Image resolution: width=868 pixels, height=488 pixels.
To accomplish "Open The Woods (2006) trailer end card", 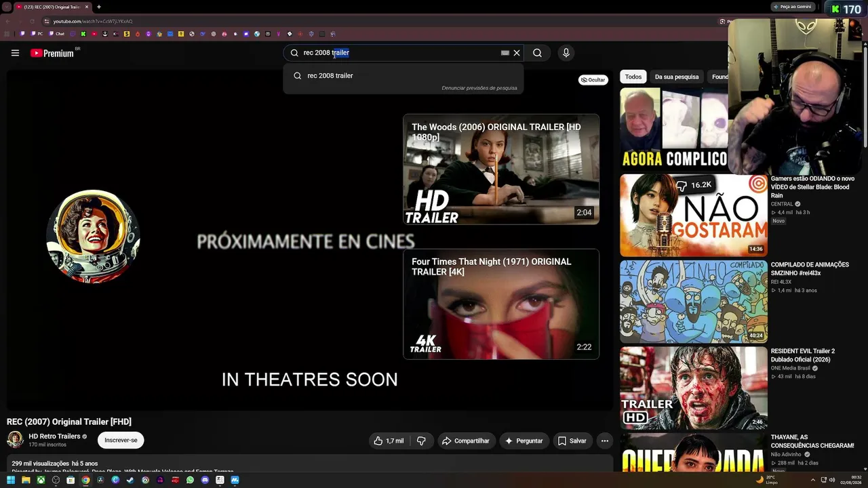I will [501, 169].
